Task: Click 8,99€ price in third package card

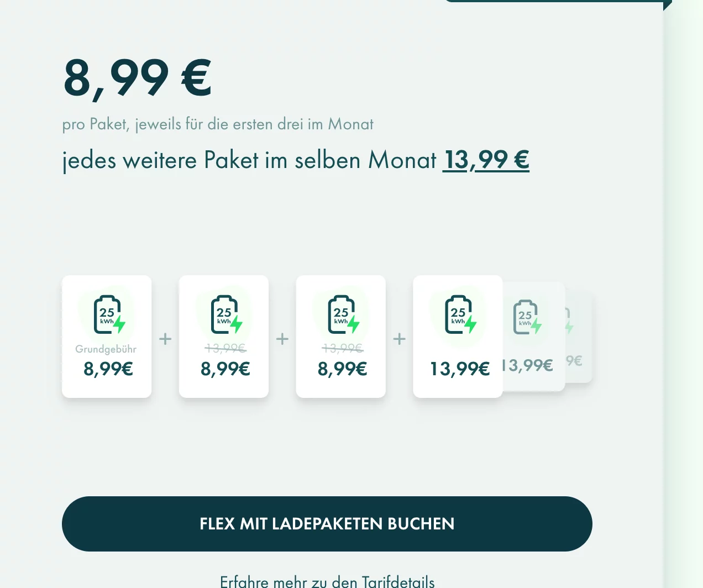Action: 342,369
